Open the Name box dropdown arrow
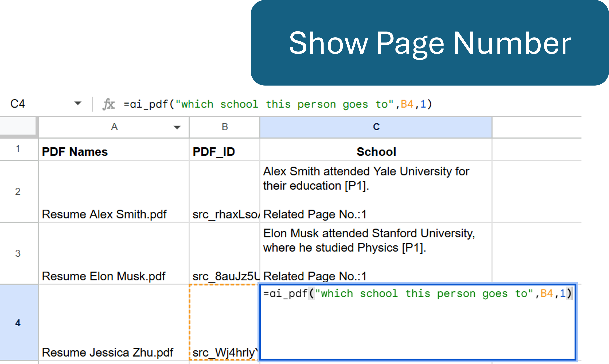The width and height of the screenshot is (609, 364). coord(78,103)
